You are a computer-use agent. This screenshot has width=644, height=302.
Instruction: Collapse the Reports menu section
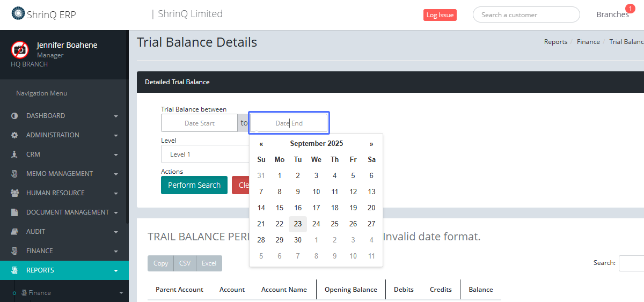pyautogui.click(x=63, y=270)
